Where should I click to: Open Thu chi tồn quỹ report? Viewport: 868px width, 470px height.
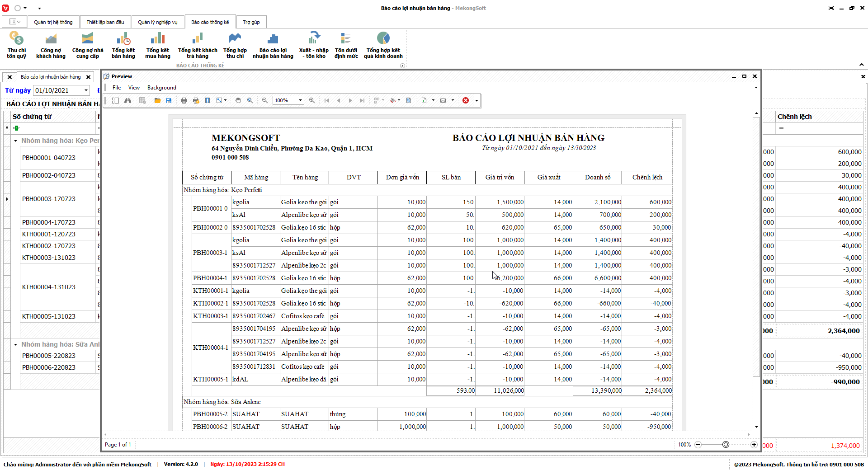click(x=16, y=45)
